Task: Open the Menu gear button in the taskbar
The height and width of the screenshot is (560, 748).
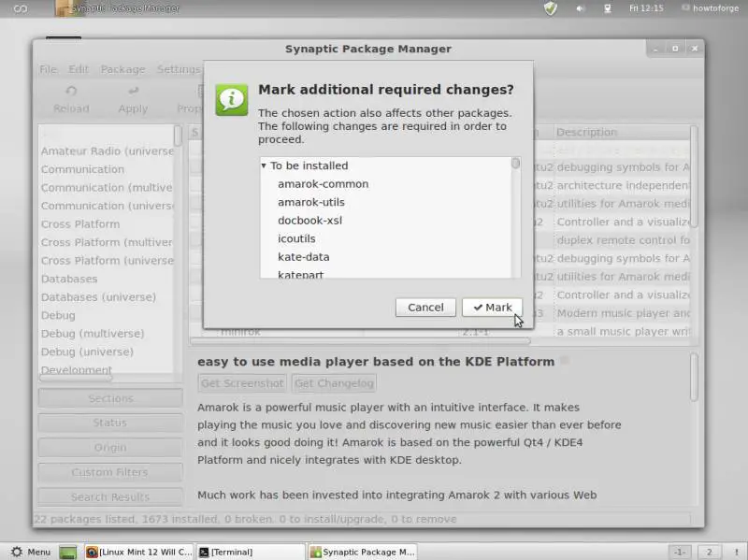Action: click(x=31, y=552)
